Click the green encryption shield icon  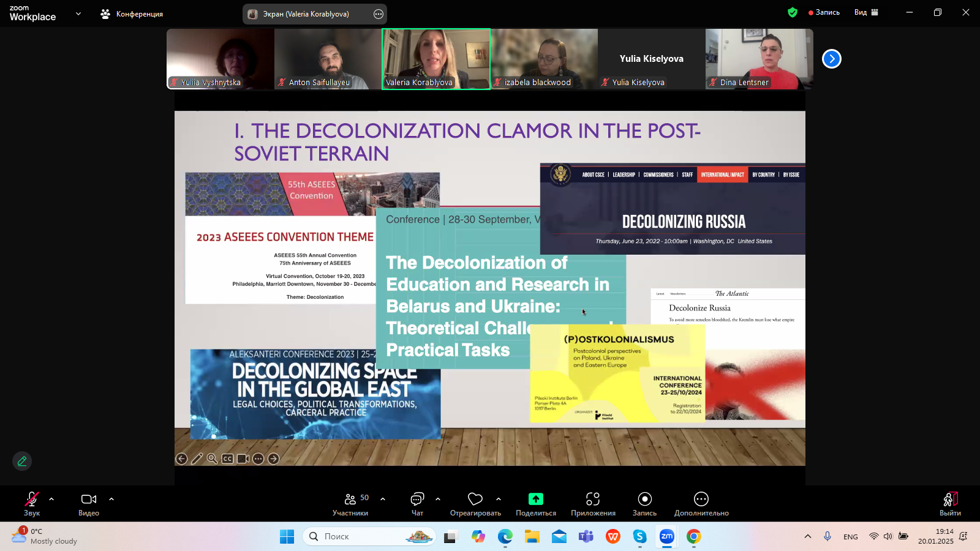[x=793, y=12]
